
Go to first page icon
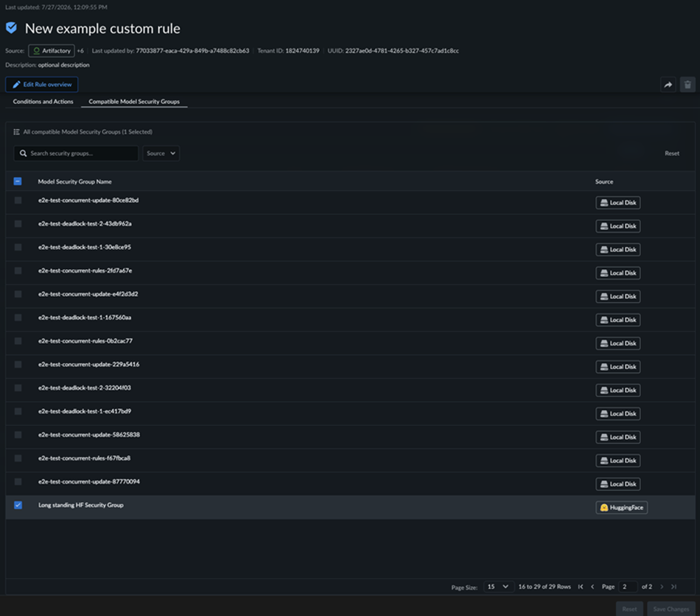(581, 587)
